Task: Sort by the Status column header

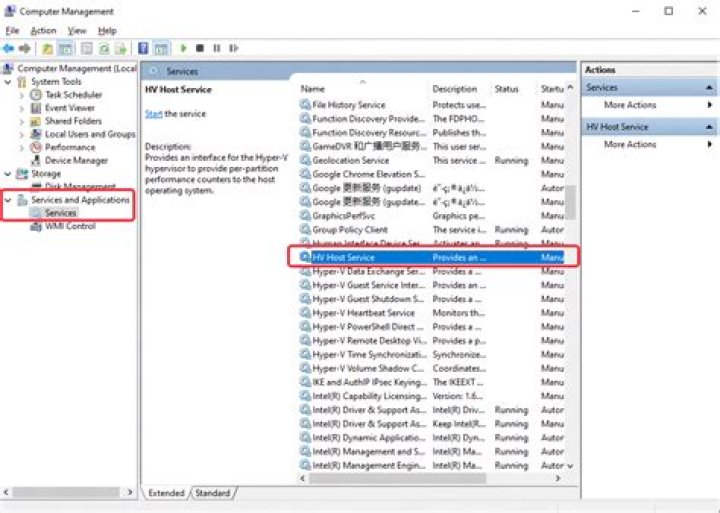Action: point(506,89)
